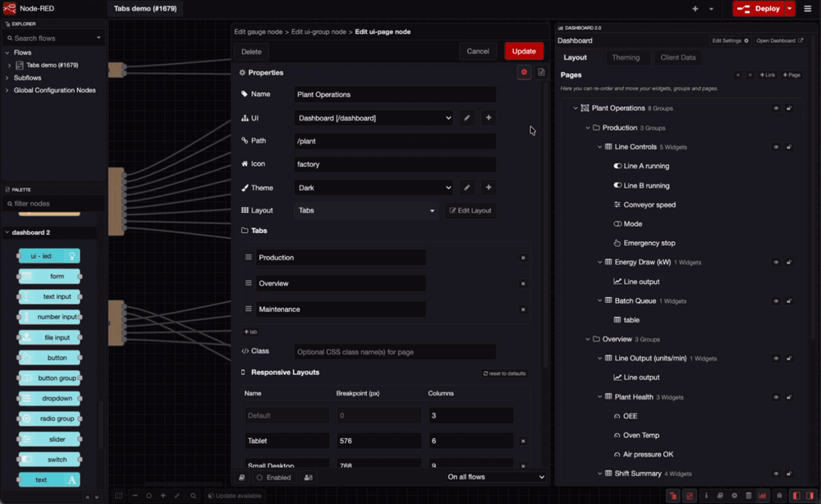Viewport: 821px width, 504px height.
Task: Open the node description document tab
Action: [541, 72]
